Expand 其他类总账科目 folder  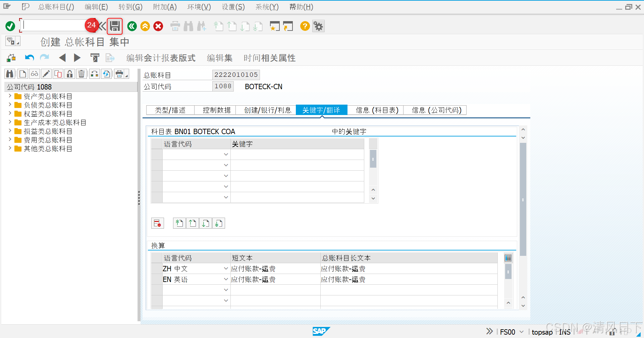click(10, 148)
